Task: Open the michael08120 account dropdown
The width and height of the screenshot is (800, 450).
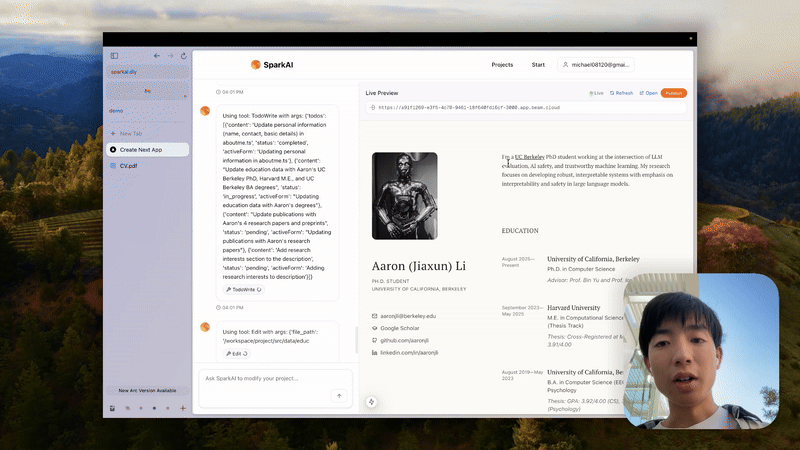Action: (x=596, y=65)
